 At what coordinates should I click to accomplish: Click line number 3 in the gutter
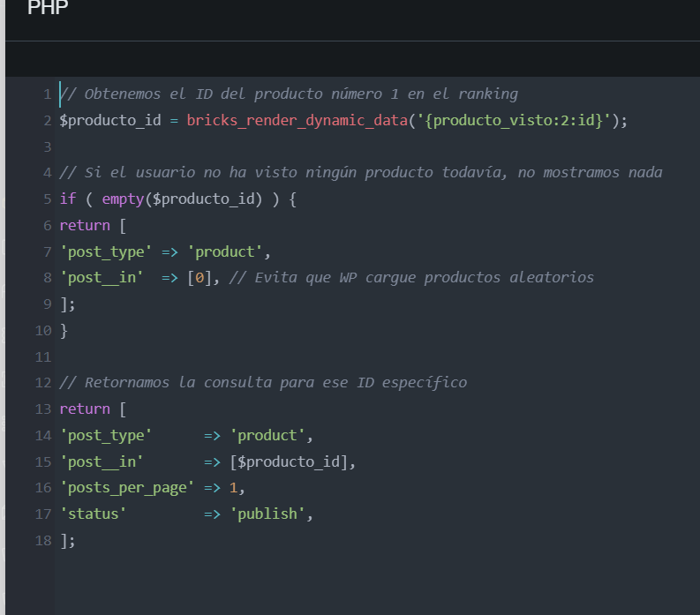point(48,146)
